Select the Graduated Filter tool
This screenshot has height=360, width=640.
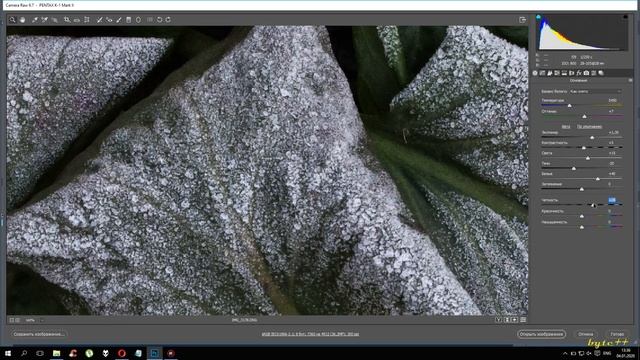click(x=129, y=20)
